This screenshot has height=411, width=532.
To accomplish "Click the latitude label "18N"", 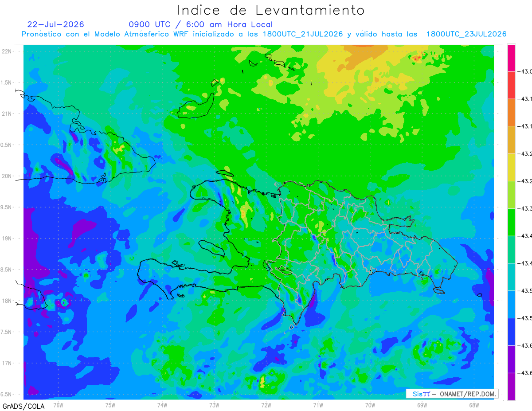I will point(7,301).
